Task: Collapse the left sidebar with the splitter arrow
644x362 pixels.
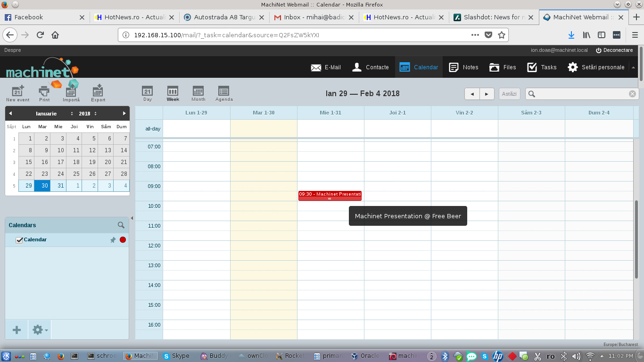Action: click(x=132, y=218)
